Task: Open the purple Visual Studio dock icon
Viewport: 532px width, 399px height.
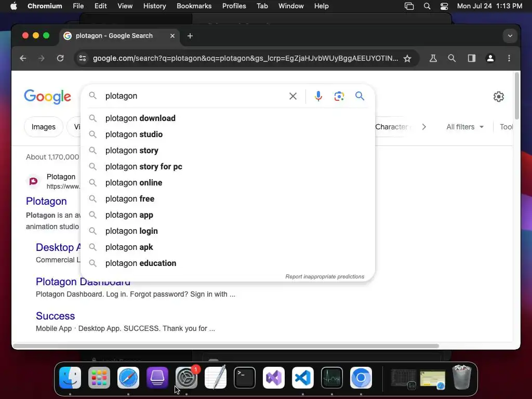Action: click(x=273, y=378)
